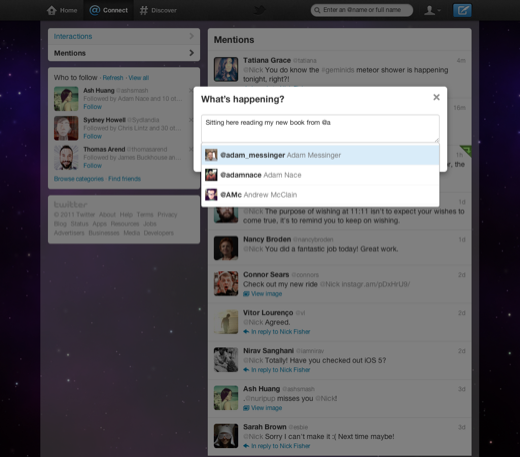Open Ash Huang's avatar in Who to follow
This screenshot has height=457, width=520.
pyautogui.click(x=66, y=99)
